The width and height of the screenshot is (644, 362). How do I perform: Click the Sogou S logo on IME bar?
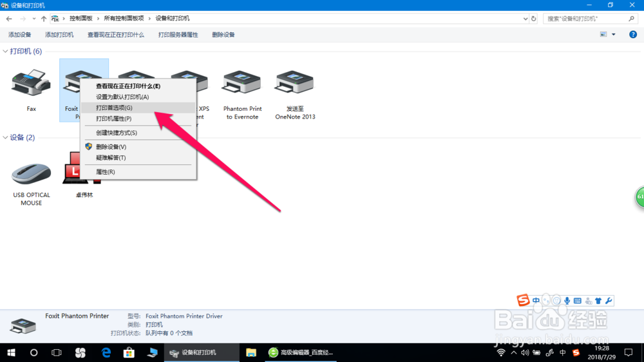523,300
